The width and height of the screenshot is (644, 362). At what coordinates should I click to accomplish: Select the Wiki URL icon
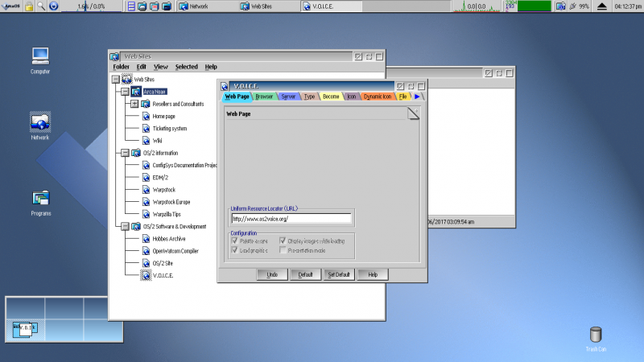pyautogui.click(x=146, y=141)
